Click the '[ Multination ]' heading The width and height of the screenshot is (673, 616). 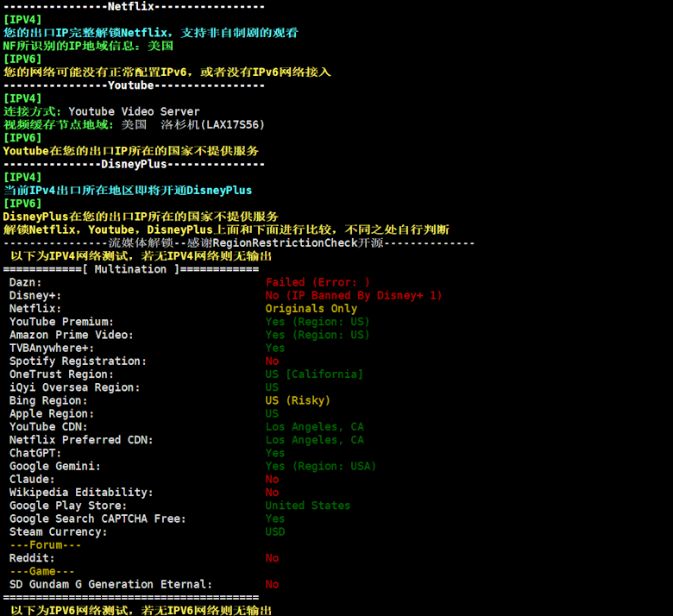point(130,269)
